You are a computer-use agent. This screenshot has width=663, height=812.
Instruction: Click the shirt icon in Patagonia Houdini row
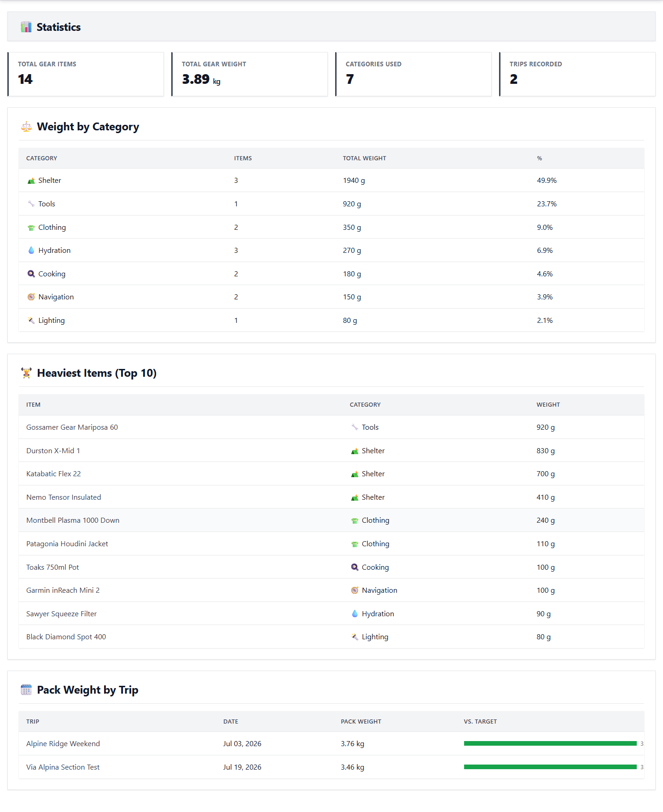coord(355,544)
